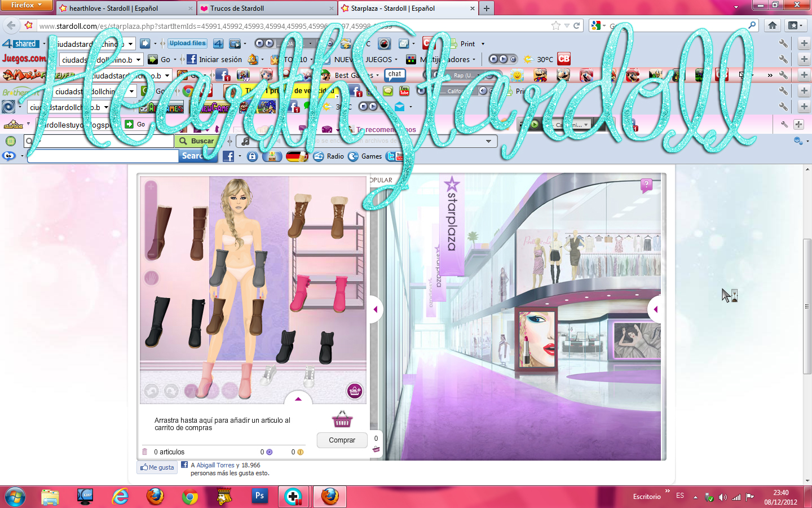This screenshot has width=812, height=508.
Task: Enter the shop with the lipstick poster
Action: coord(536,340)
